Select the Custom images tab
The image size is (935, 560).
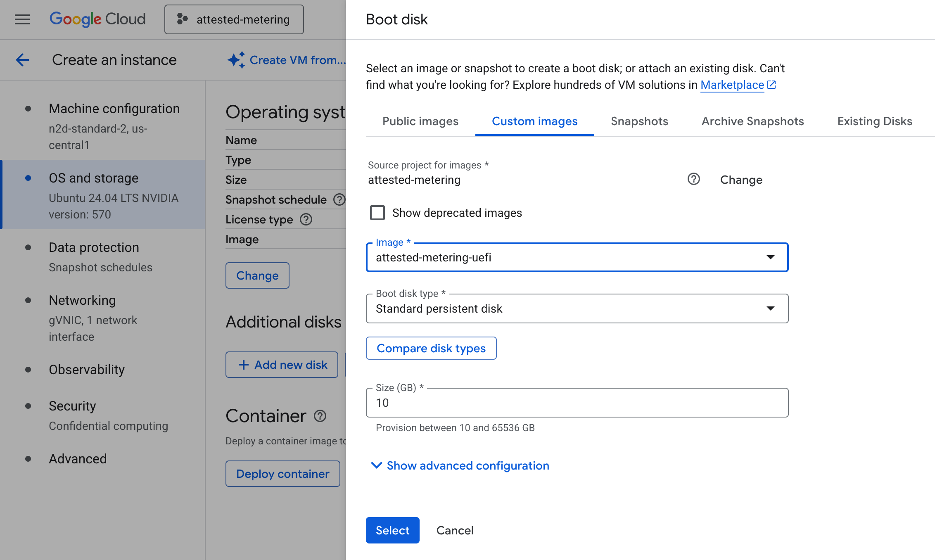coord(534,121)
